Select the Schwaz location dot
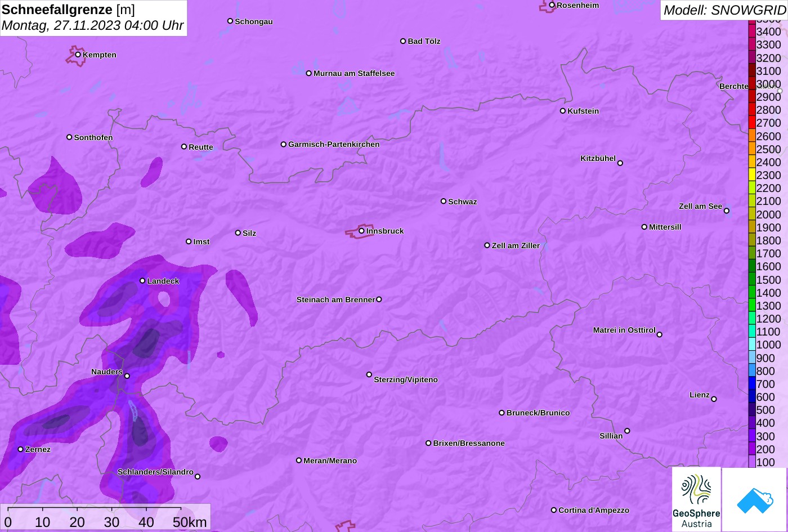Viewport: 788px width, 532px height. pyautogui.click(x=444, y=201)
